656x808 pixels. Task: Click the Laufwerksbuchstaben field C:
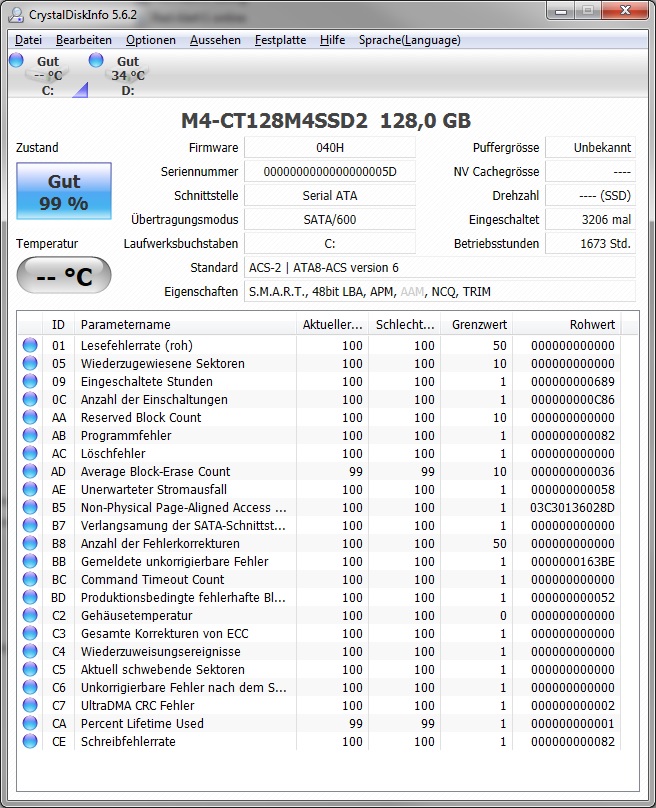tap(330, 244)
